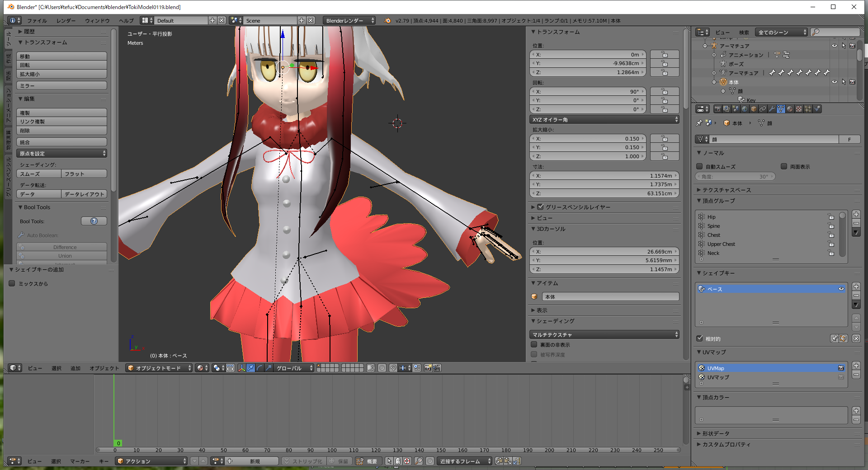Image resolution: width=868 pixels, height=470 pixels.
Task: Open the Constraints properties tab (chain icon)
Action: tap(763, 109)
